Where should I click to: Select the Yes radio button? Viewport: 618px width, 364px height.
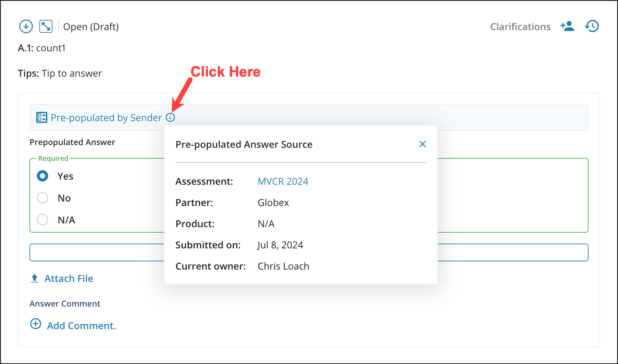[x=42, y=176]
